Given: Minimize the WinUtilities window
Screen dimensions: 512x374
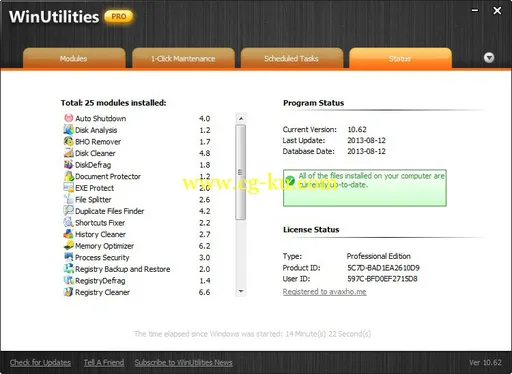Looking at the screenshot, I should pyautogui.click(x=475, y=11).
